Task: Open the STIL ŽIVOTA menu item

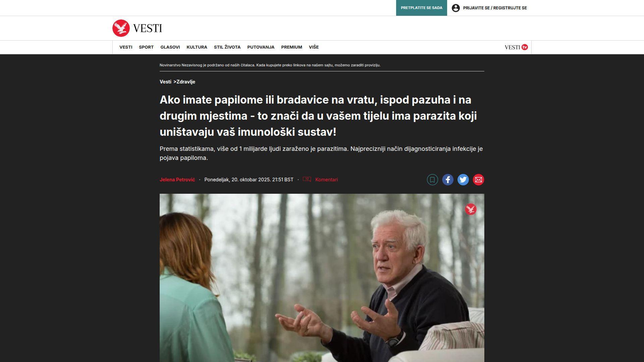Action: click(227, 47)
